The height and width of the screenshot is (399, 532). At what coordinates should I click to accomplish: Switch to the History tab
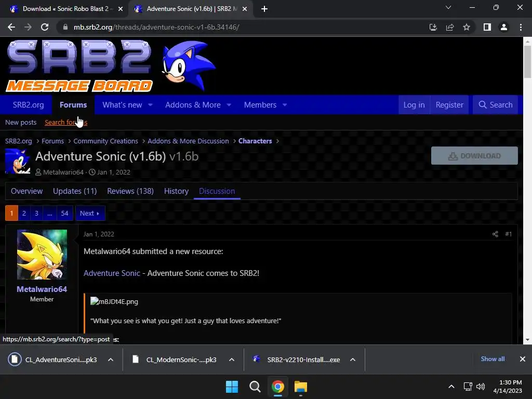[x=176, y=191]
